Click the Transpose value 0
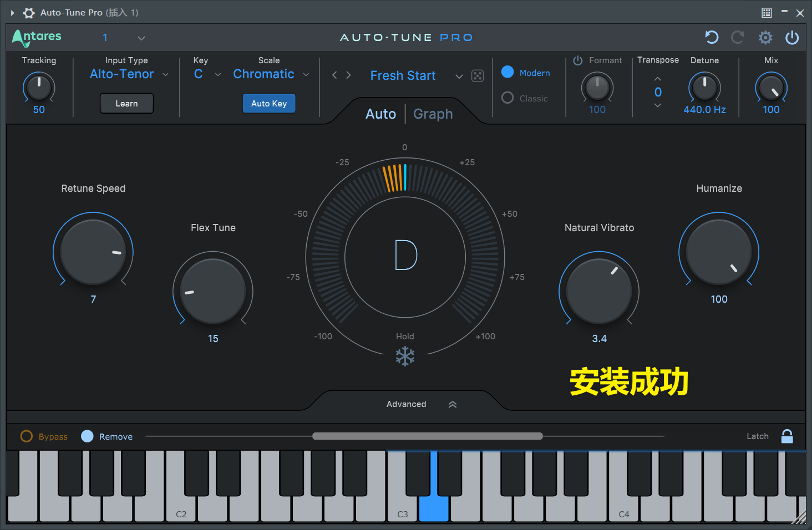 point(658,92)
